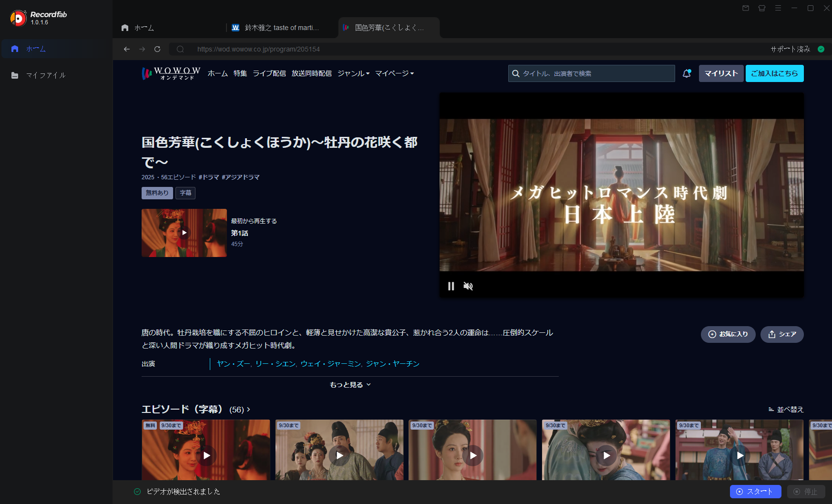Open the ホーム link in the WOWOW navigation
Image resolution: width=832 pixels, height=504 pixels.
(x=218, y=73)
